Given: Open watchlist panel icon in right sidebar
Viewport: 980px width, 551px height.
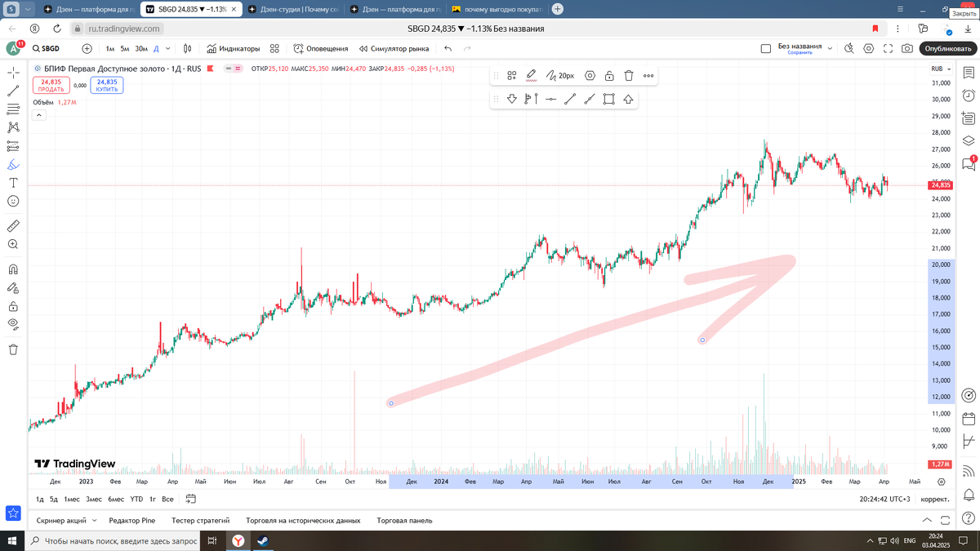Looking at the screenshot, I should [x=969, y=73].
